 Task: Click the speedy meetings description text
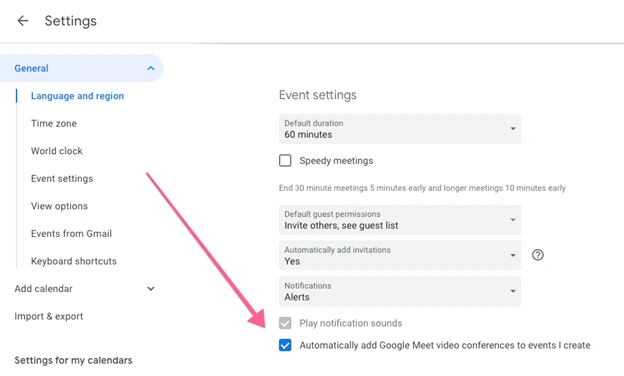coord(422,188)
